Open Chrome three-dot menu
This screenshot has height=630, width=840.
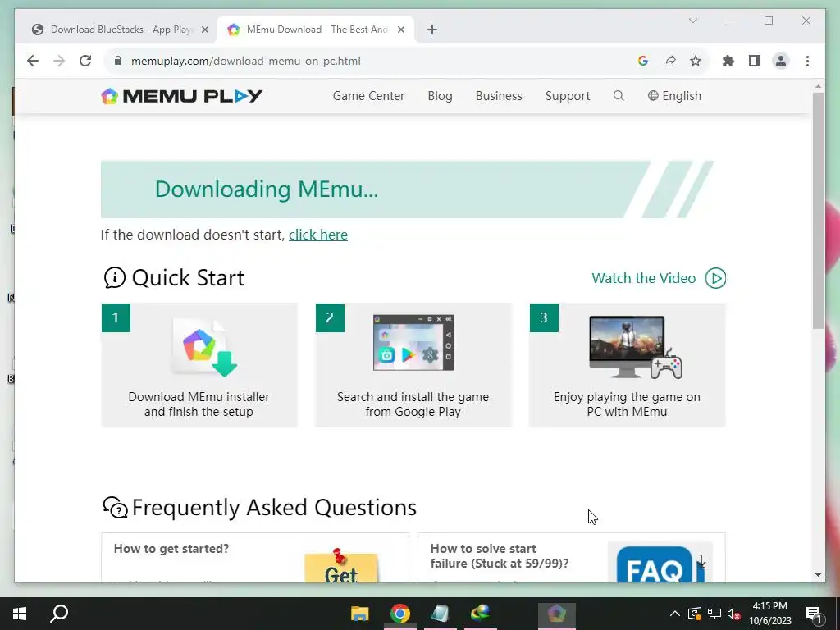(x=807, y=61)
